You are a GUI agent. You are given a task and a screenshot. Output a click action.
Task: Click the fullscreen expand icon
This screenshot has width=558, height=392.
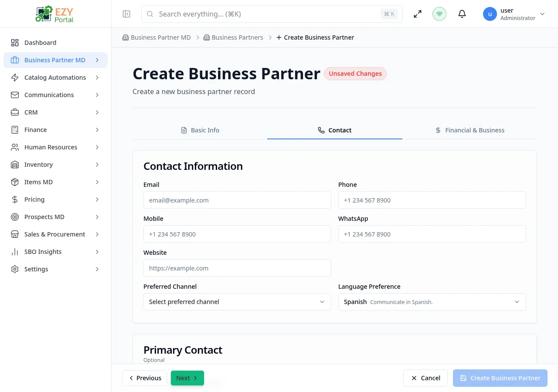(417, 14)
